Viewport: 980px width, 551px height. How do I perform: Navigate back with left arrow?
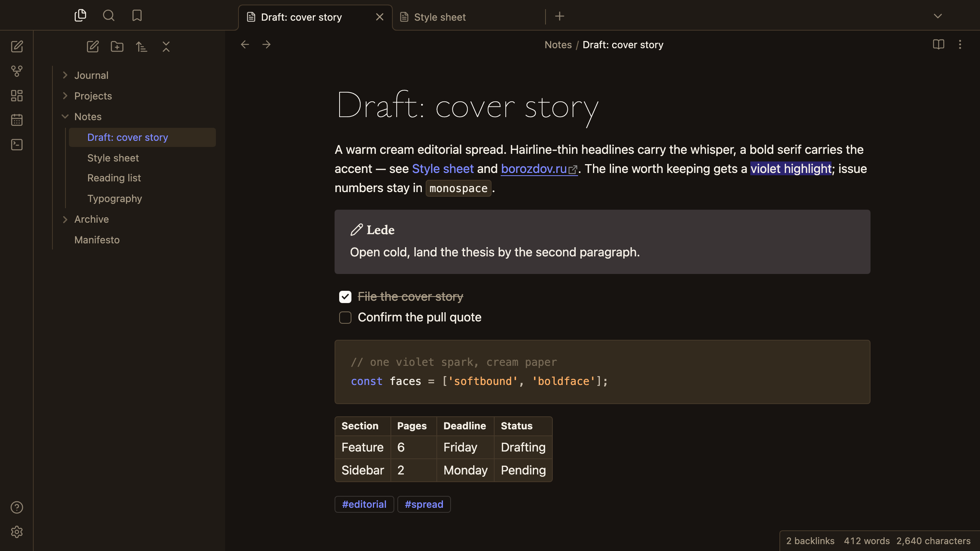245,45
